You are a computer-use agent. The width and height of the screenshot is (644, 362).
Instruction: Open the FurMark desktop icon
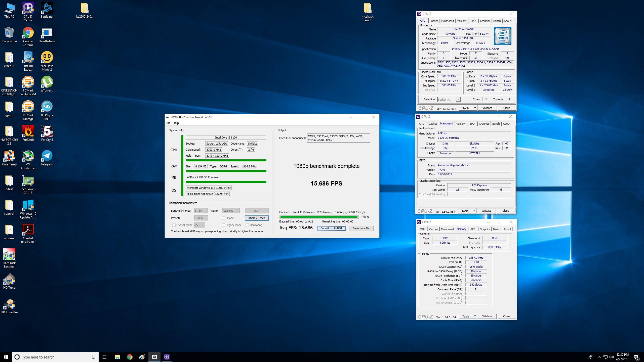pyautogui.click(x=28, y=133)
